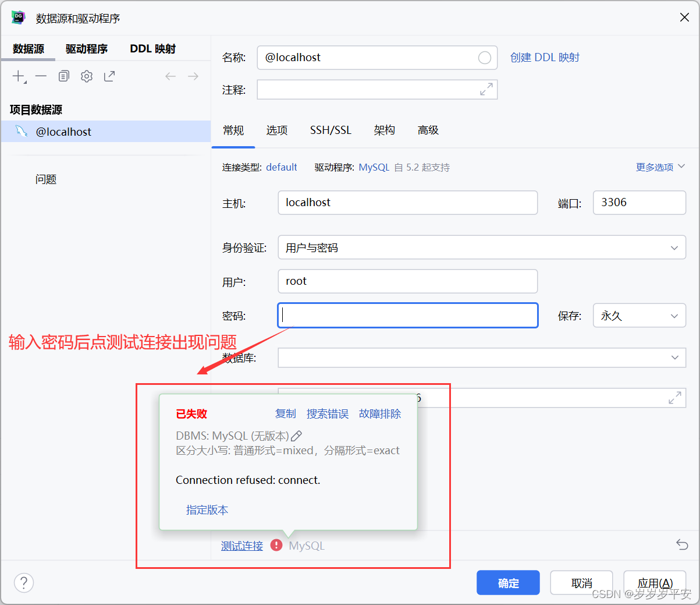Click the 取消 button

click(581, 583)
